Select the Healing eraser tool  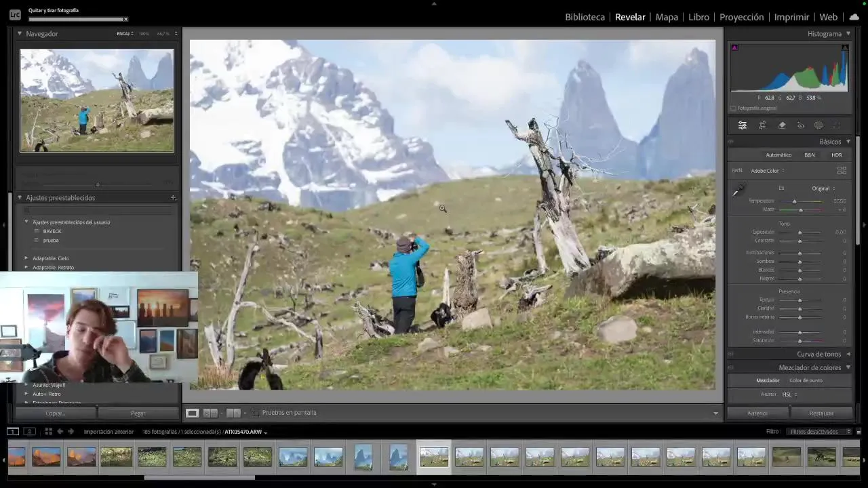pyautogui.click(x=782, y=125)
